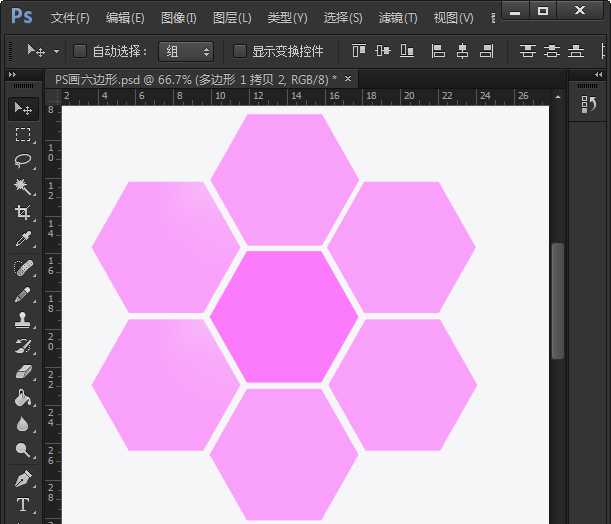Image resolution: width=611 pixels, height=524 pixels.
Task: Toggle the 显示变换控件 checkbox
Action: point(240,51)
